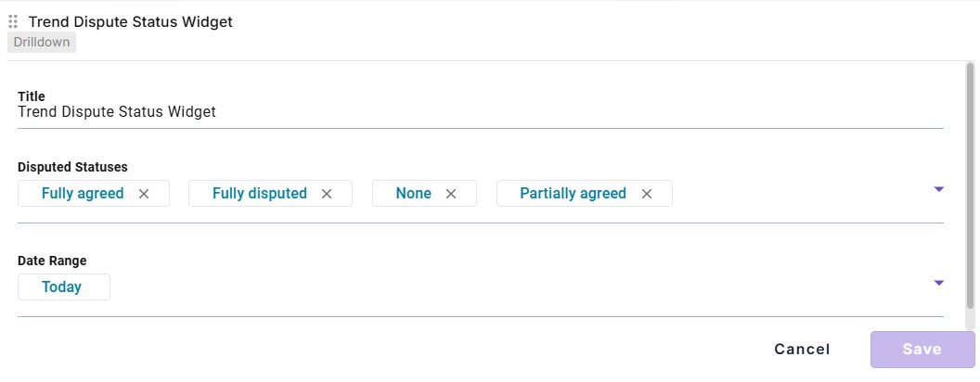Click Cancel to discard changes
Viewport: 980px width, 382px height.
coord(802,349)
